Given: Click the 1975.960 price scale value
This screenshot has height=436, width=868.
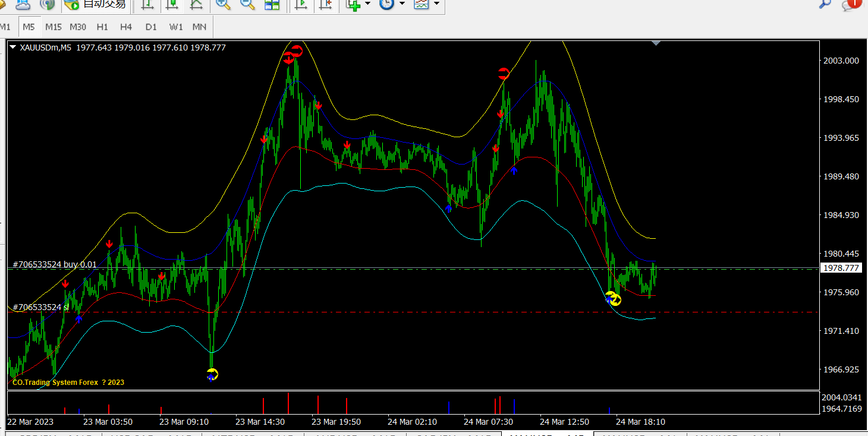Looking at the screenshot, I should coord(841,292).
